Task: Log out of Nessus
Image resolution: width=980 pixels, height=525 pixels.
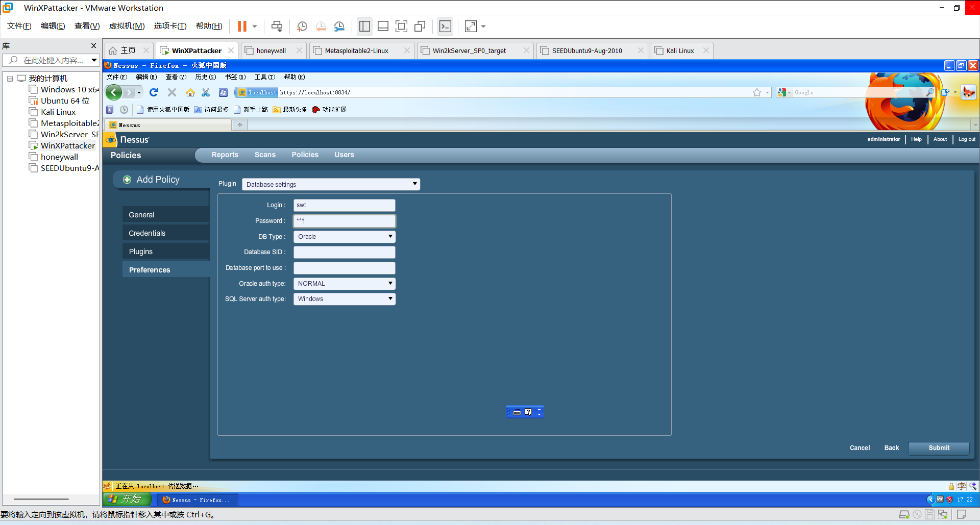Action: click(967, 139)
